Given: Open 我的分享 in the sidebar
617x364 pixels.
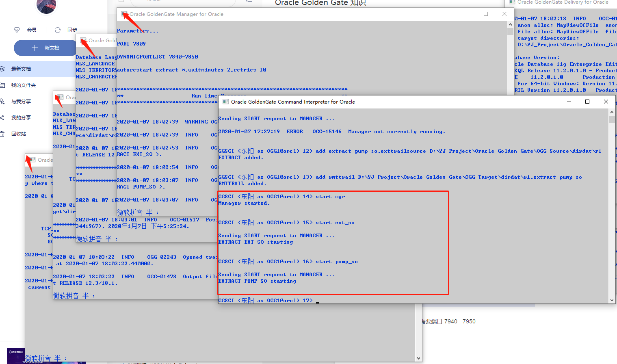Looking at the screenshot, I should 21,118.
